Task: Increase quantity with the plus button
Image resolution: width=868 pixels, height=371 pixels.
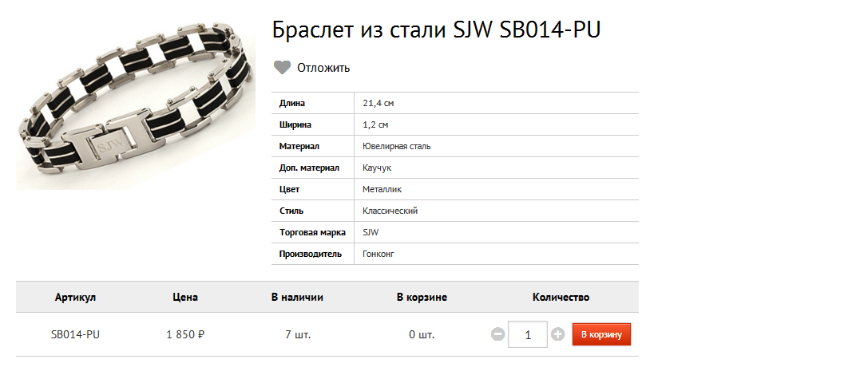Action: 557,334
